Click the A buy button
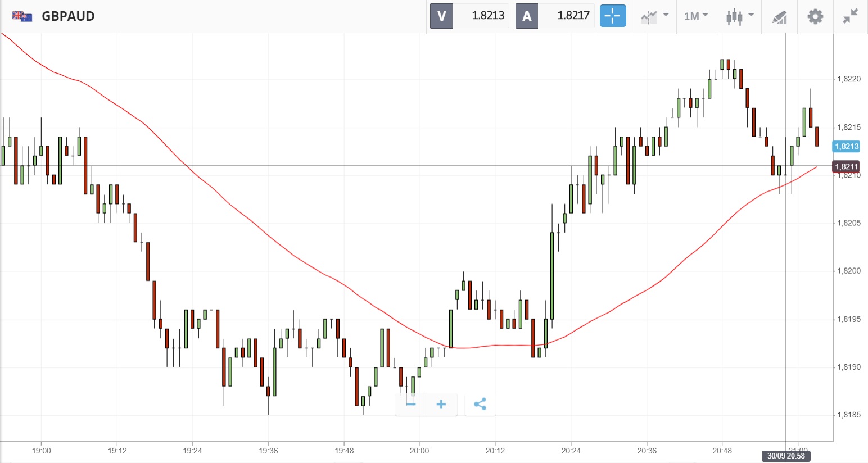 (x=527, y=16)
